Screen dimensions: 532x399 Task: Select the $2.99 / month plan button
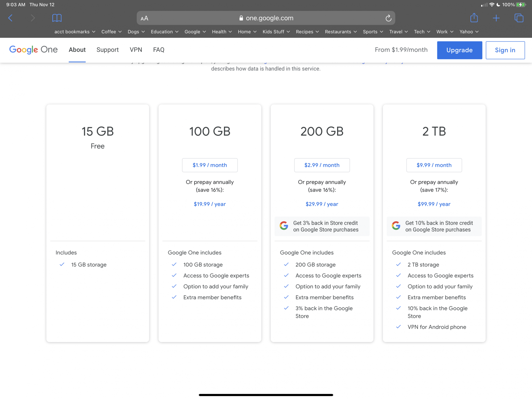click(322, 165)
